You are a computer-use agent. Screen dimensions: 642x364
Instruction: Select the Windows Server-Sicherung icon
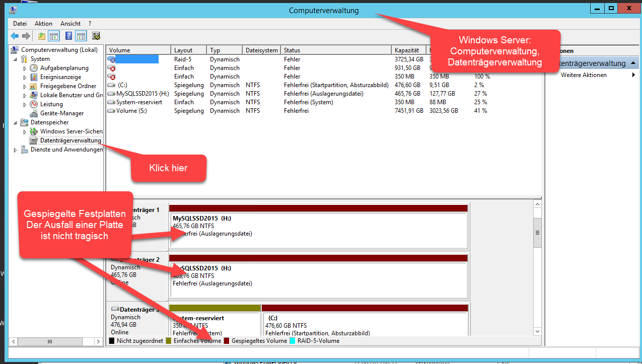(34, 131)
